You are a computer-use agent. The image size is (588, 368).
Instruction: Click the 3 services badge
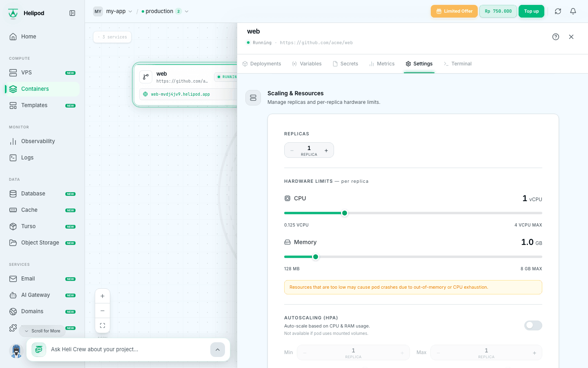click(x=112, y=37)
